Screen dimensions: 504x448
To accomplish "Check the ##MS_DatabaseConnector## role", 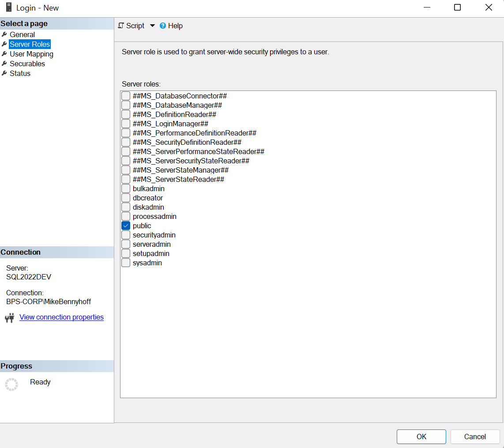I will pyautogui.click(x=126, y=96).
